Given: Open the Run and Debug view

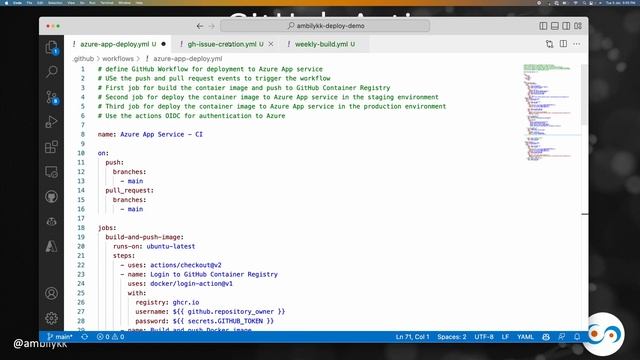Looking at the screenshot, I should [51, 122].
